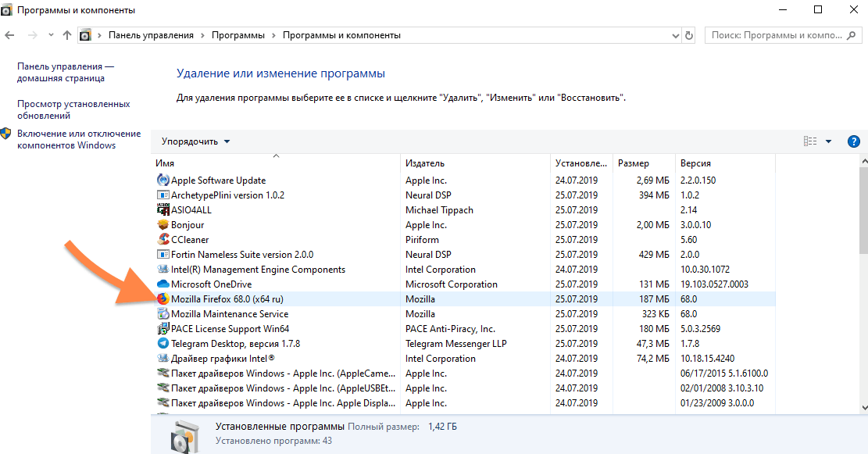Screen dimensions: 868x454
Task: Click the Intel graphics driver icon
Action: [x=163, y=359]
